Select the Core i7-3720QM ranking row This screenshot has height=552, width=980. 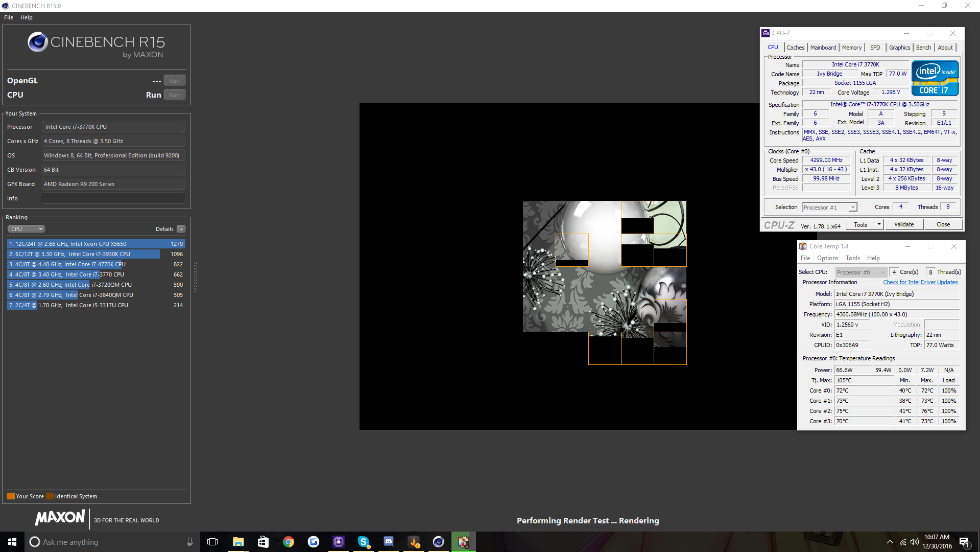pyautogui.click(x=96, y=285)
